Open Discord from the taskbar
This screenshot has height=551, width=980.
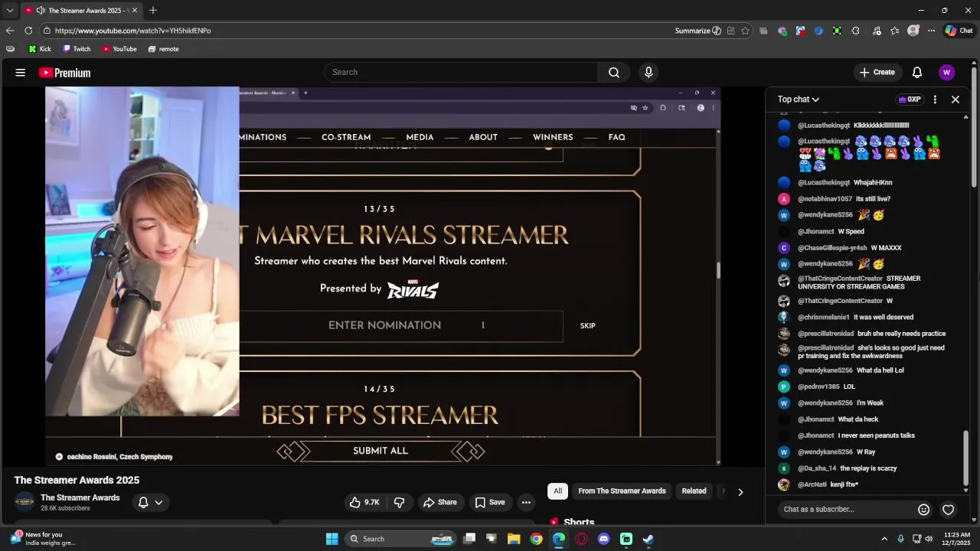pos(603,539)
